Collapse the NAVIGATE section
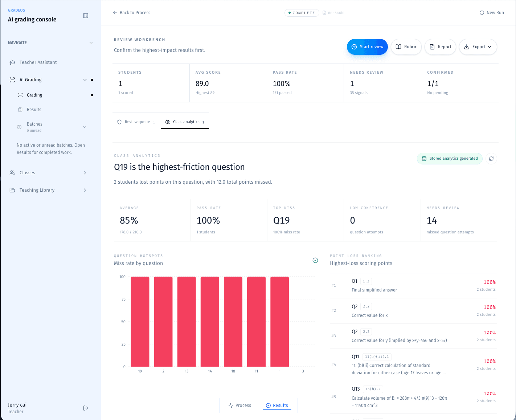The image size is (516, 420). [91, 43]
